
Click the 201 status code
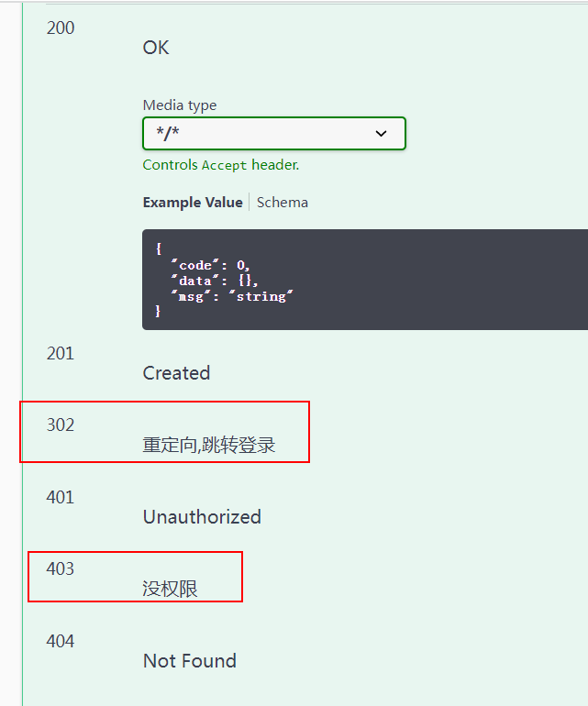[61, 353]
